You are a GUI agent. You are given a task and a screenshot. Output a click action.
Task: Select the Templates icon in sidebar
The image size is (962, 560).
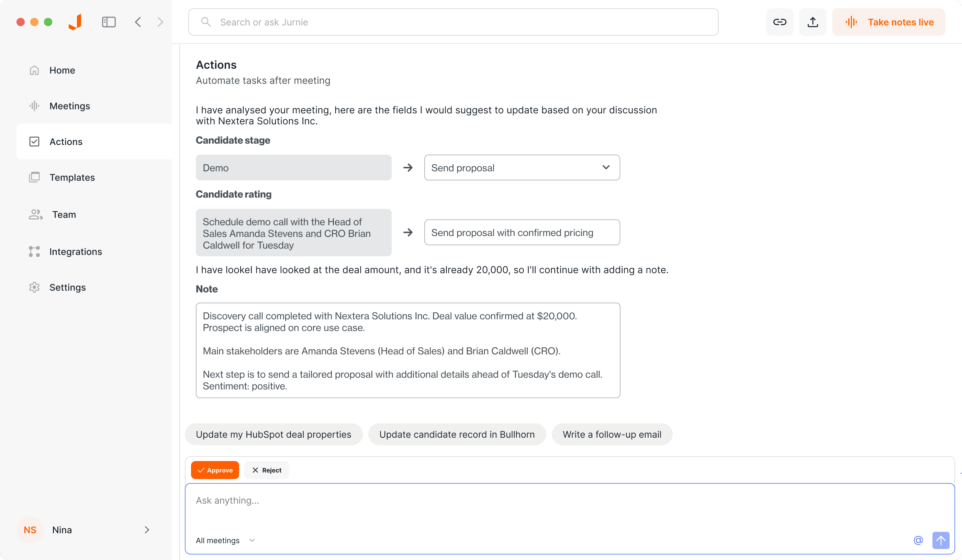click(x=34, y=177)
